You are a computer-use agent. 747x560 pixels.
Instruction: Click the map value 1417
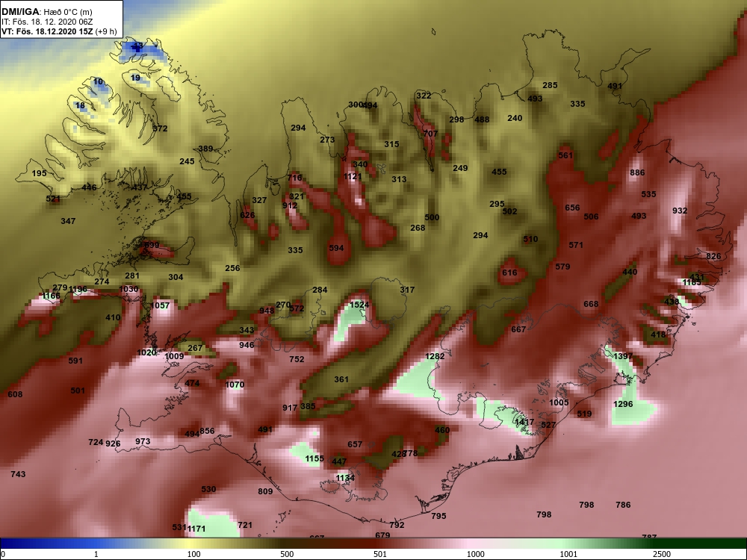524,422
